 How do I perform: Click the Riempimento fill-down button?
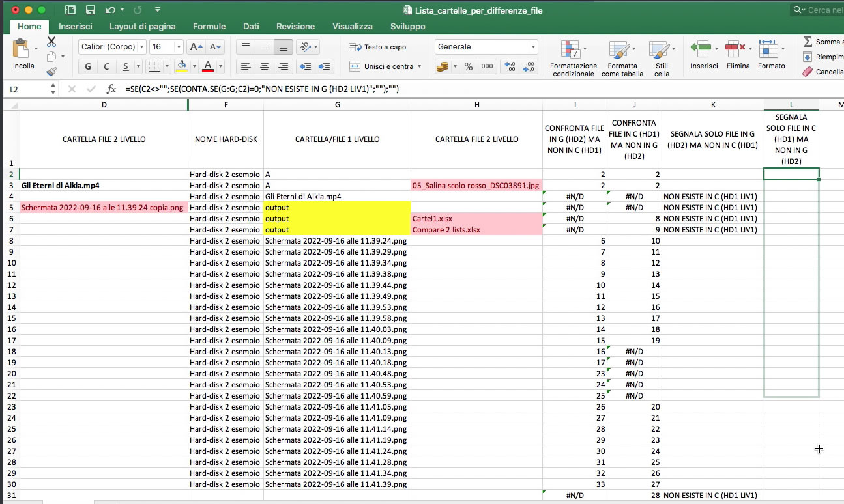point(822,57)
